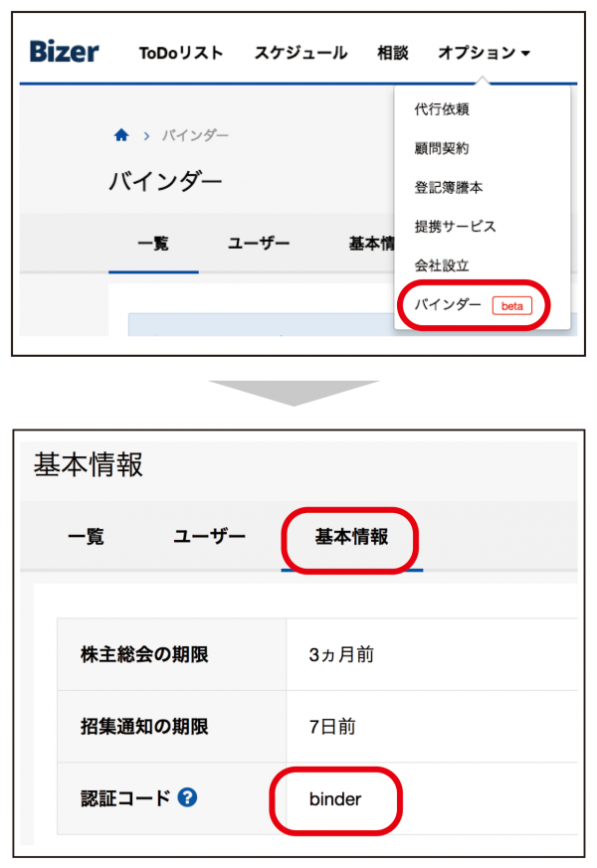This screenshot has height=868, width=597.
Task: Open the ToDoリスト menu item
Action: pos(181,53)
